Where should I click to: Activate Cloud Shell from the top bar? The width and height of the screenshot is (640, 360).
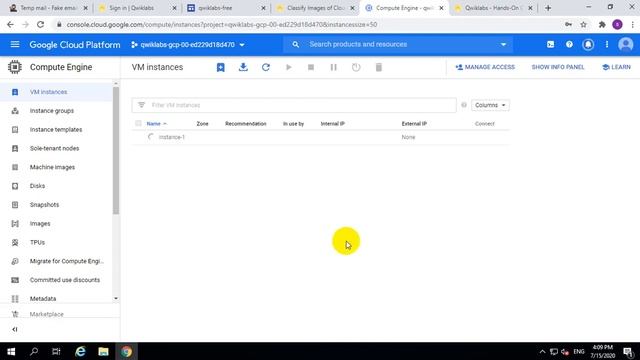click(x=551, y=44)
